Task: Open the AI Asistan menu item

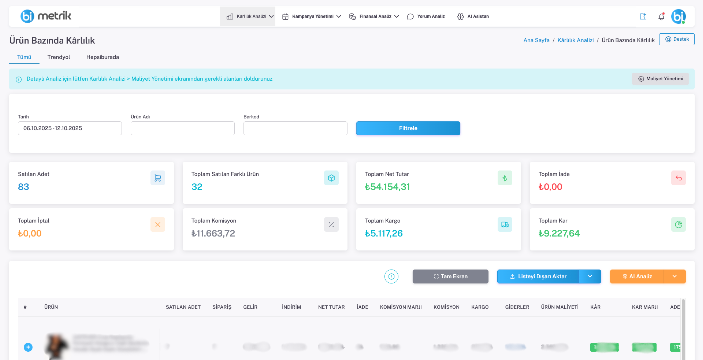Action: (x=473, y=16)
